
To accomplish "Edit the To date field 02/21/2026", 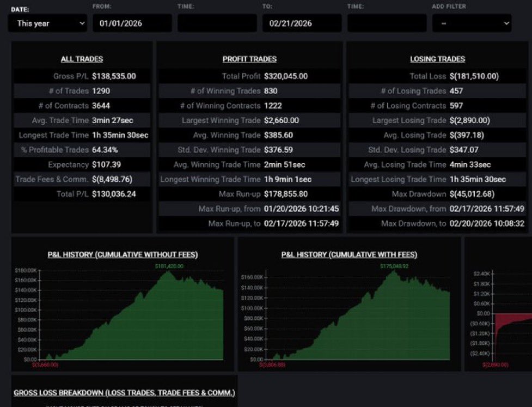I will [302, 23].
